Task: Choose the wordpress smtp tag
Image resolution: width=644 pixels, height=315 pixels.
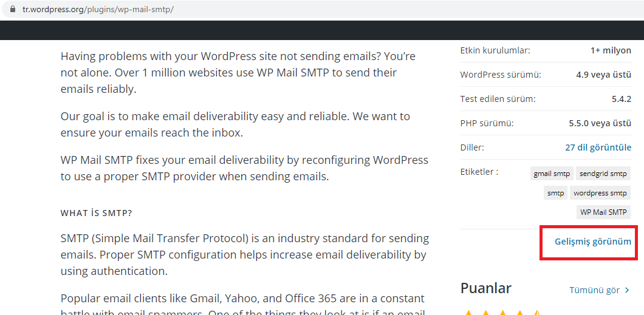Action: tap(600, 193)
